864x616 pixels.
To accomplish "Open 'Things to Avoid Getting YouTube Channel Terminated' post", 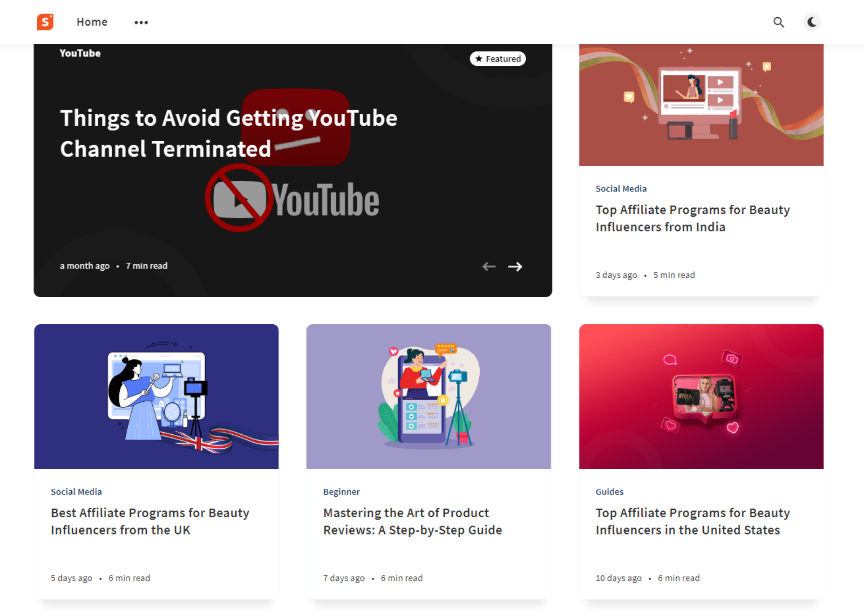I will (229, 133).
